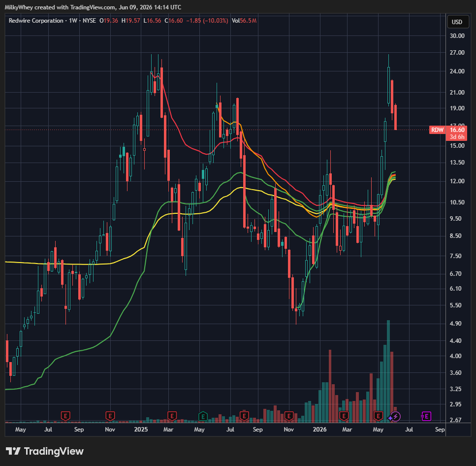Click the 16.60 last price tag
476x466 pixels.
click(457, 130)
